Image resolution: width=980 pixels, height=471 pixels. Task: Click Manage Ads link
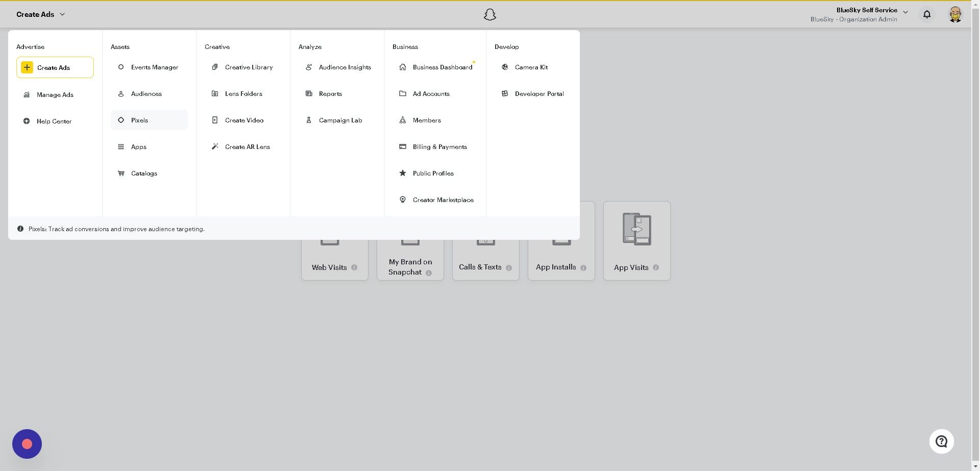pyautogui.click(x=55, y=95)
